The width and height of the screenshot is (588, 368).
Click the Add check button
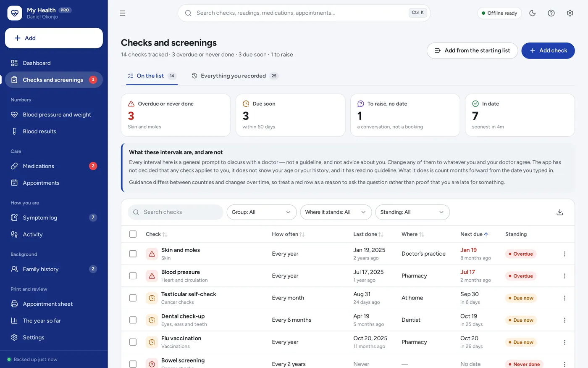click(x=548, y=51)
